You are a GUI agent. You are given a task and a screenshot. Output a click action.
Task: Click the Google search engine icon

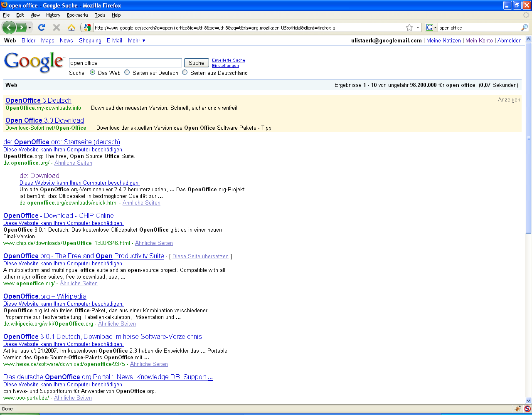(430, 27)
